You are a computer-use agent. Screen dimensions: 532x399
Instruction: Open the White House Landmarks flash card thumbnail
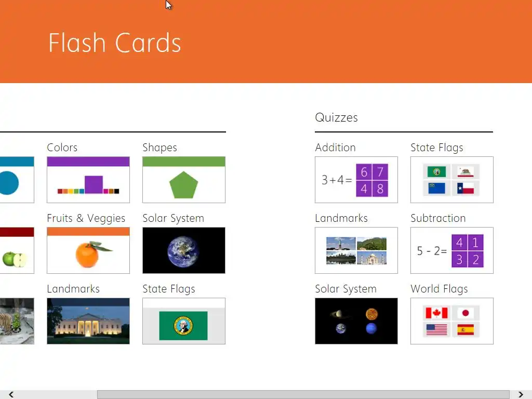click(88, 321)
